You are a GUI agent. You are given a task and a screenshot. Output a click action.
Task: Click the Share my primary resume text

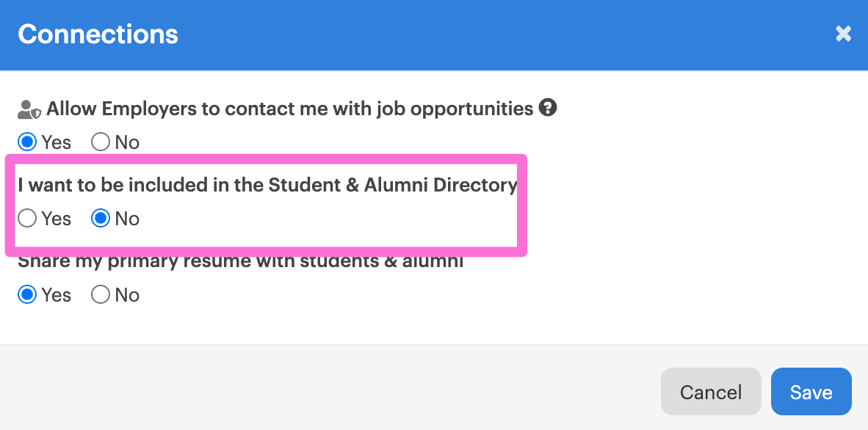coord(240,261)
